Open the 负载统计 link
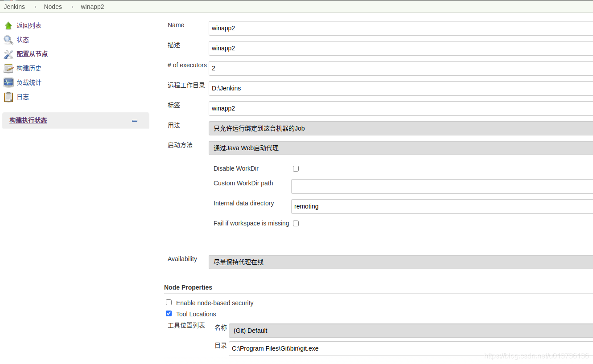Image resolution: width=593 pixels, height=364 pixels. point(29,82)
